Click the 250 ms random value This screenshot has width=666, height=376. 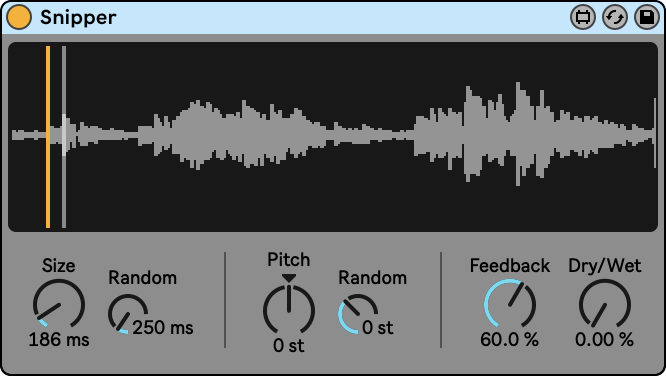click(x=163, y=328)
